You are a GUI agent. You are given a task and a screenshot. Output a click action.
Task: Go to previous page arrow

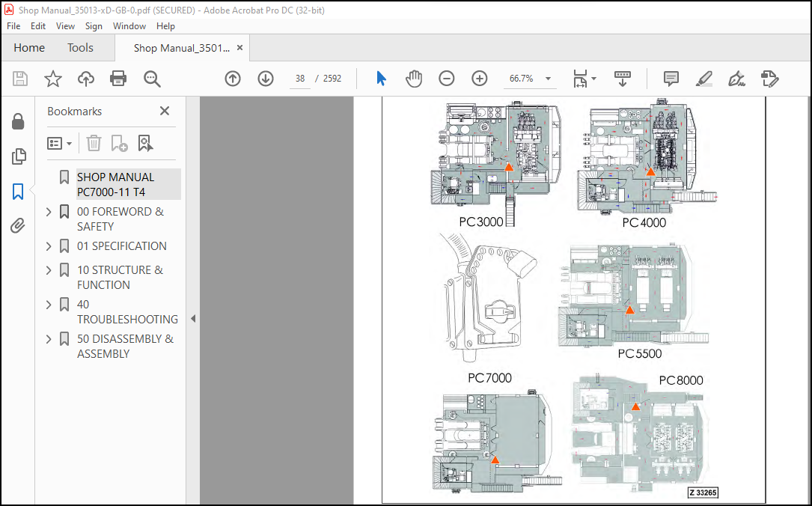coord(233,79)
